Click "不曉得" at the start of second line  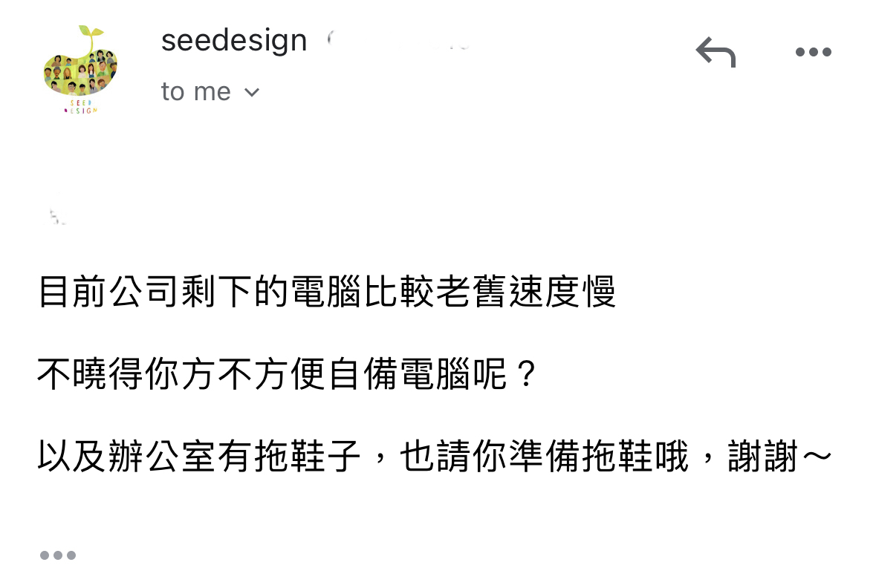point(90,376)
